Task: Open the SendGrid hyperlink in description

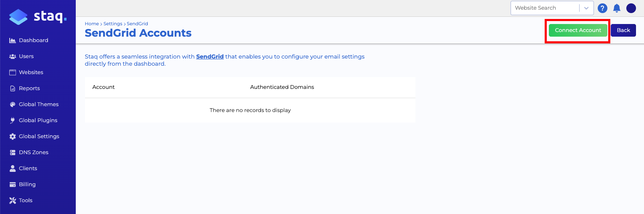Action: click(210, 56)
